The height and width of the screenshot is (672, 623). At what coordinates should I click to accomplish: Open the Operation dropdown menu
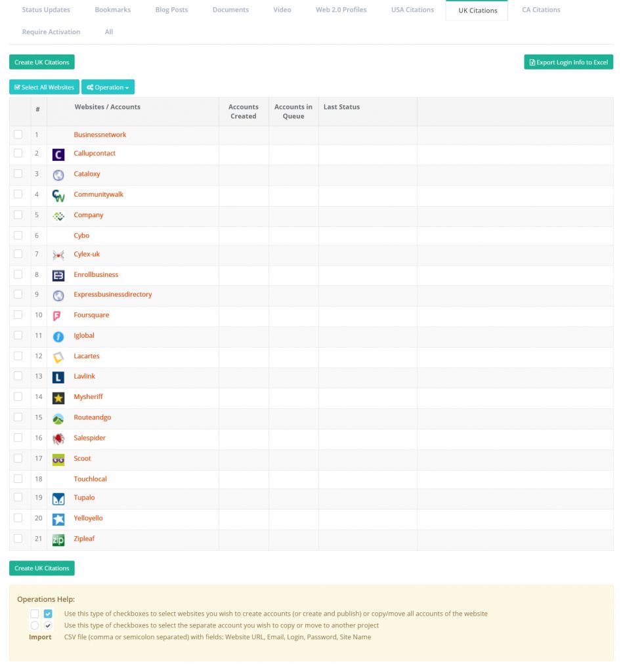pyautogui.click(x=108, y=87)
